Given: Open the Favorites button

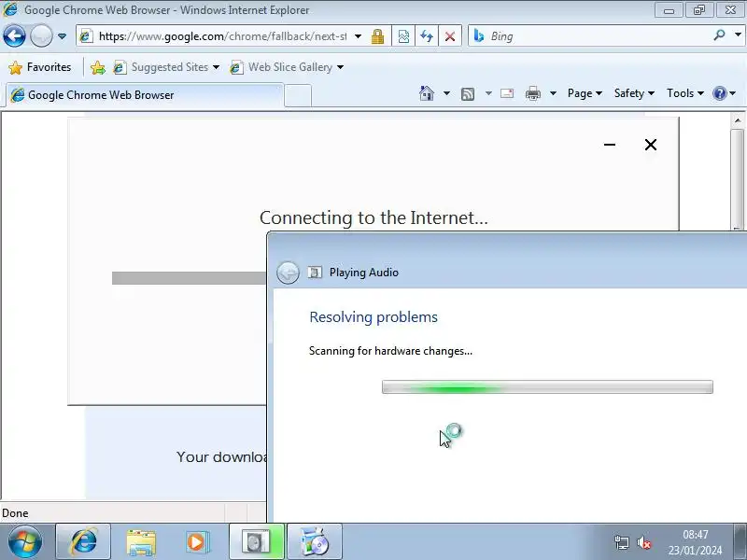Looking at the screenshot, I should [x=40, y=67].
